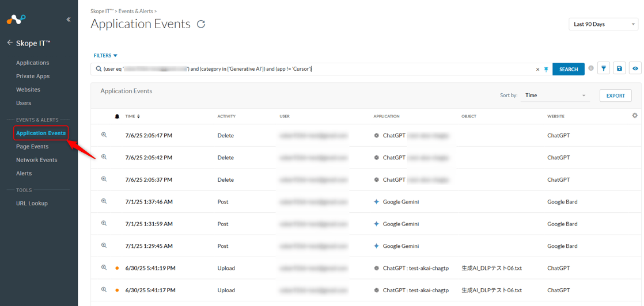Click the Skope IT breadcrumb link
This screenshot has height=306, width=644.
[102, 12]
